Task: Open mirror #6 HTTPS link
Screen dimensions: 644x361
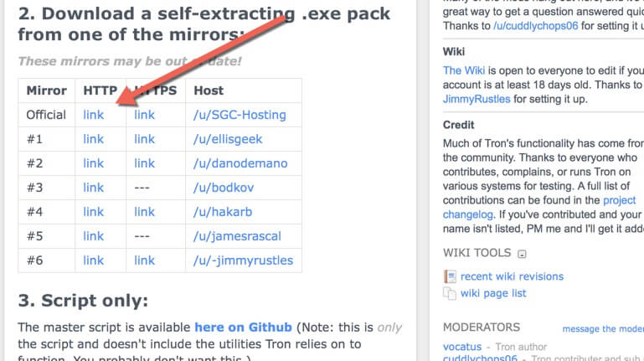Action: click(144, 260)
